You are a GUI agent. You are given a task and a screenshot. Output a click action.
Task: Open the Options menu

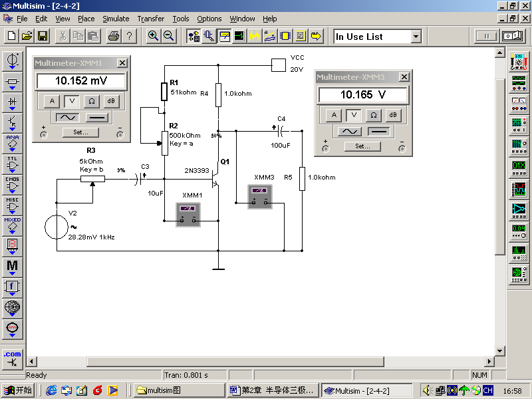(209, 19)
